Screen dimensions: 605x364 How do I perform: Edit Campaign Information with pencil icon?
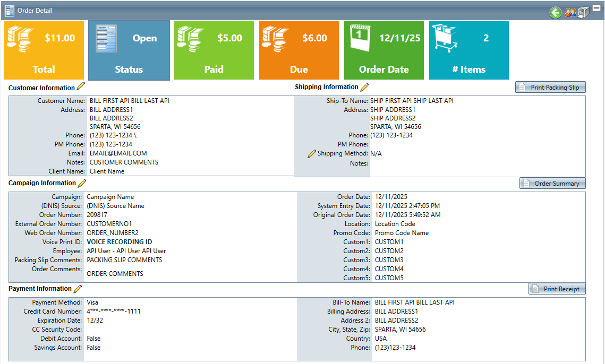coord(82,183)
